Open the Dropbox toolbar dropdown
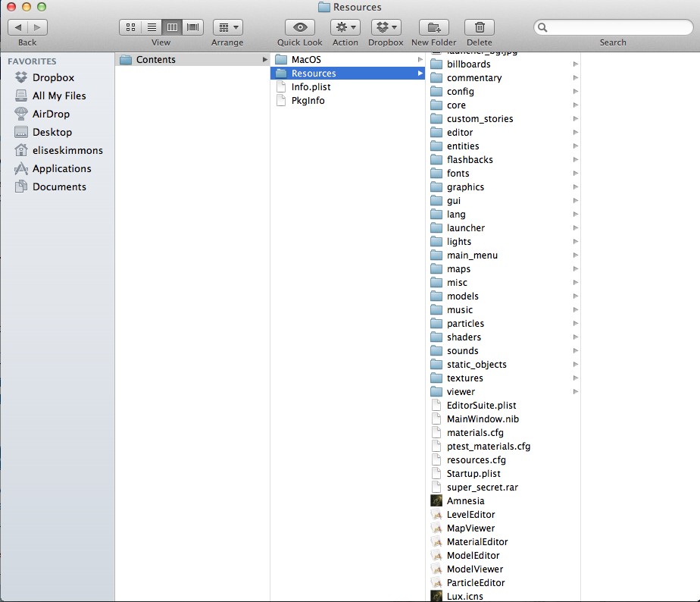Screen dimensions: 700x602 click(x=386, y=27)
